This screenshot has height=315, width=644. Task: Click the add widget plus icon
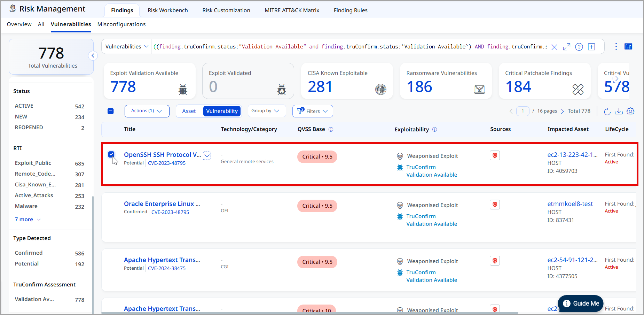pyautogui.click(x=591, y=47)
